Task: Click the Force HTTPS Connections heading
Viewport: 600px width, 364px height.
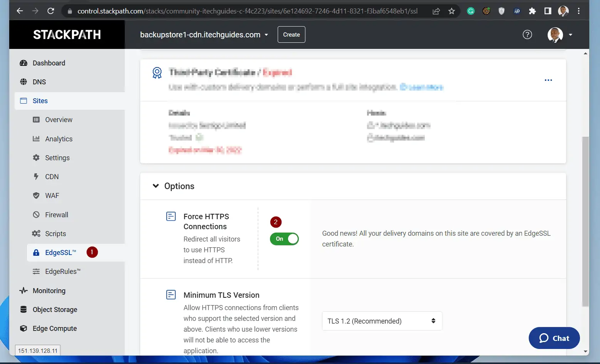Action: point(206,221)
